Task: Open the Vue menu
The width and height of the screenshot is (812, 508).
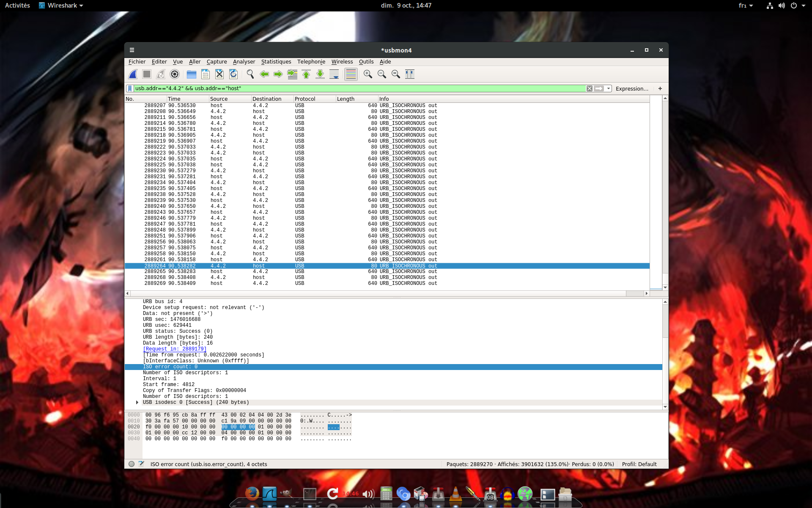Action: coord(178,62)
